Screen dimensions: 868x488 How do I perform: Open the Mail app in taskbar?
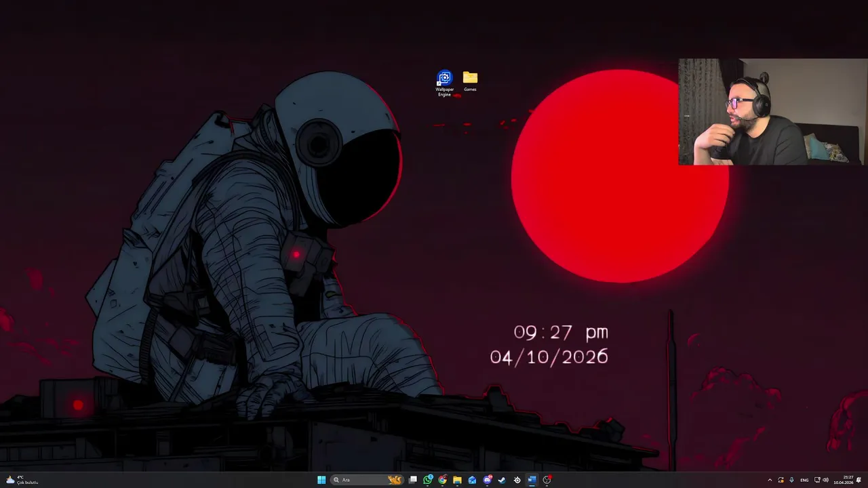click(x=472, y=480)
